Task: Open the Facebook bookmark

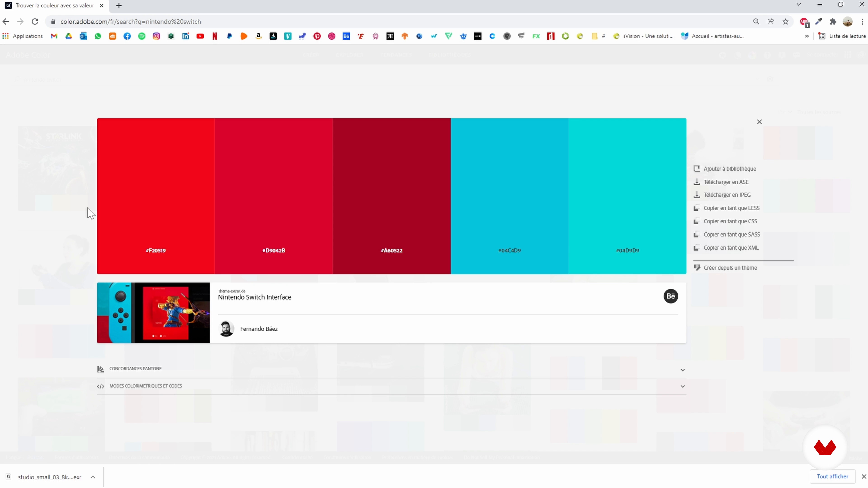Action: [127, 36]
